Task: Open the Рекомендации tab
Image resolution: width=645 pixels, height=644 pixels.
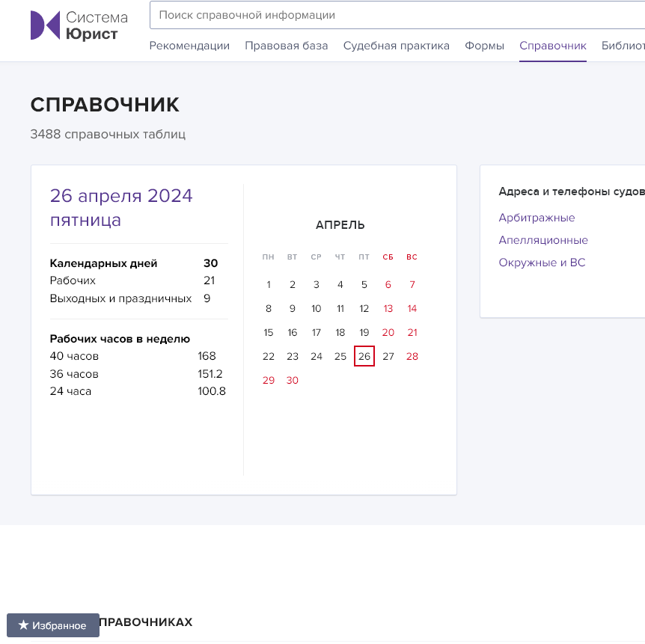Action: click(x=189, y=46)
